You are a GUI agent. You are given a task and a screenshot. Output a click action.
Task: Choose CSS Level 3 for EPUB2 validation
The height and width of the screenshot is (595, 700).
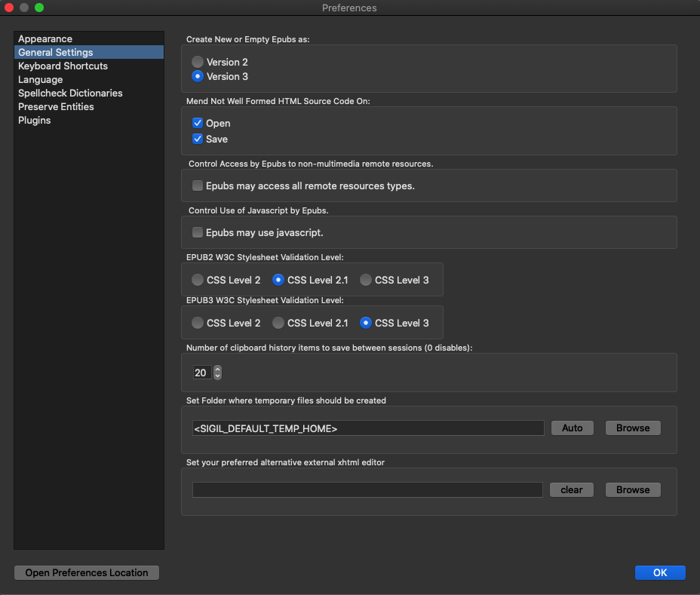pos(366,280)
